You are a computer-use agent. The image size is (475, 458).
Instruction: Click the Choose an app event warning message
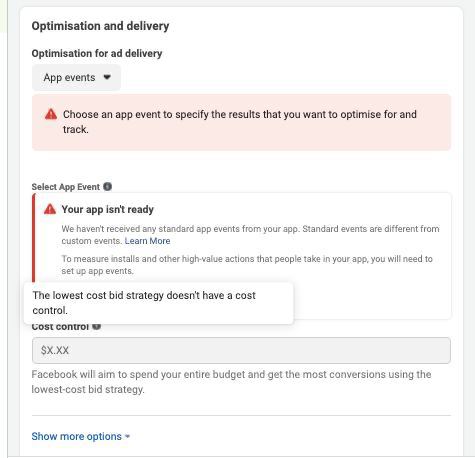click(240, 122)
